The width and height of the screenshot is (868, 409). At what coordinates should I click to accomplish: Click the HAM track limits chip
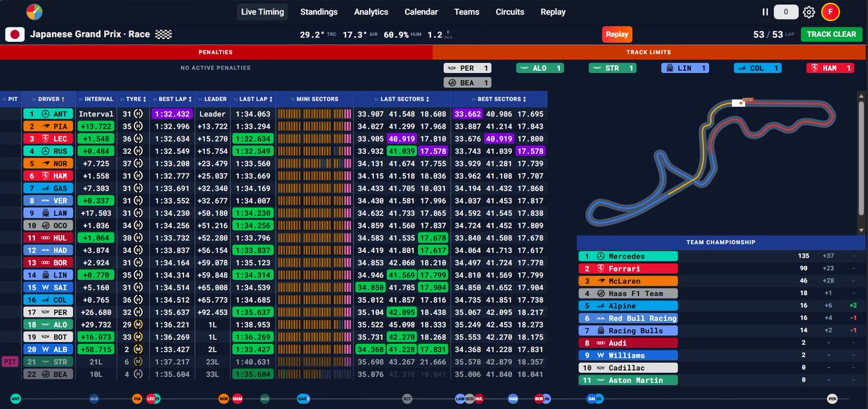pyautogui.click(x=830, y=68)
